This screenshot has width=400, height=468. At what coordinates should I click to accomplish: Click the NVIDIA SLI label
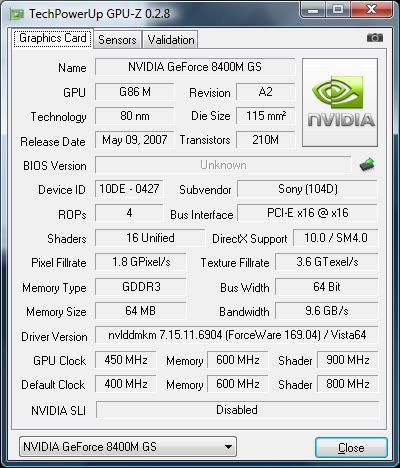click(58, 410)
